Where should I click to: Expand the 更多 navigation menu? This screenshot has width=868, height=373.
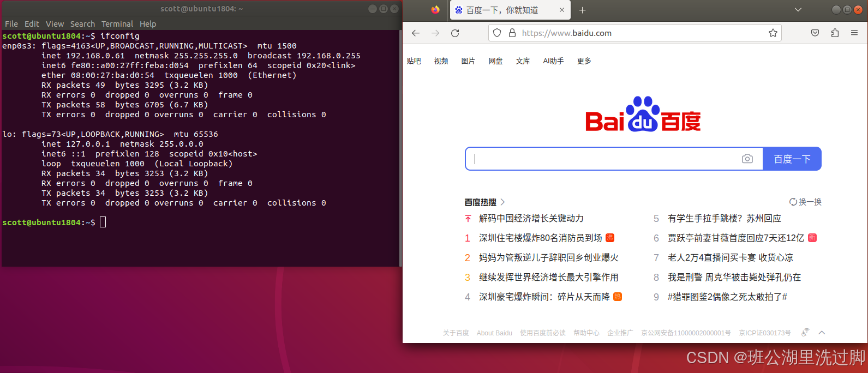click(x=584, y=61)
